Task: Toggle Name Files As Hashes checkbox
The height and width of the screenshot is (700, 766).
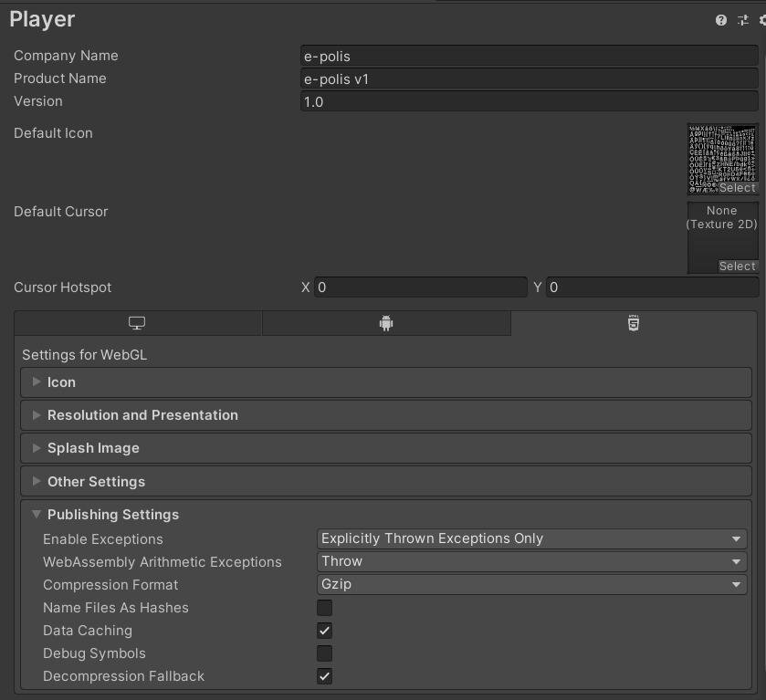Action: click(x=324, y=608)
